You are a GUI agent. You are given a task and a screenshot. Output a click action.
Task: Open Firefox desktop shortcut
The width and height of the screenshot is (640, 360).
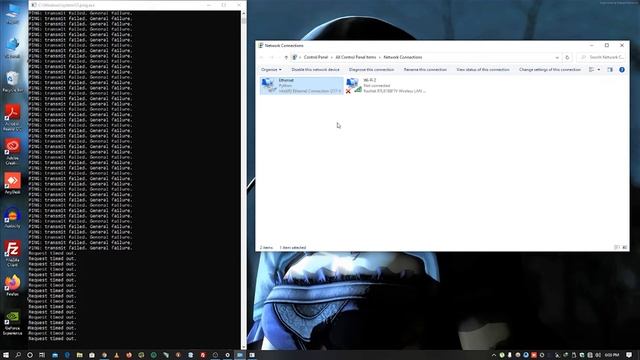(12, 285)
